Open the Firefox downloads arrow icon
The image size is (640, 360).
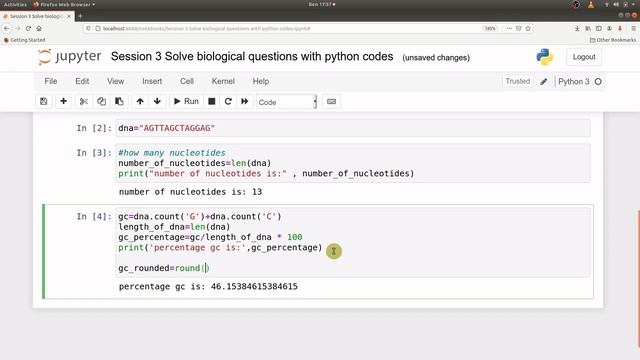pos(577,29)
